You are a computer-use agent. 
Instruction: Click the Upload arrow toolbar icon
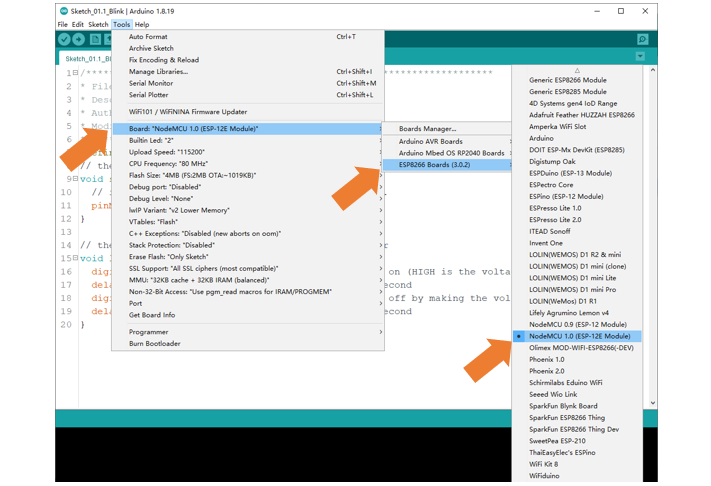pos(78,39)
